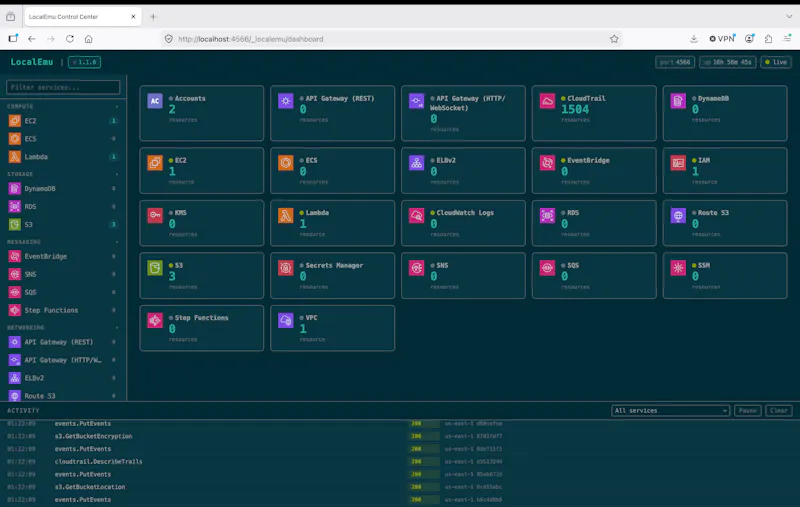Image resolution: width=800 pixels, height=507 pixels.
Task: Select S3 in the sidebar
Action: (x=62, y=224)
